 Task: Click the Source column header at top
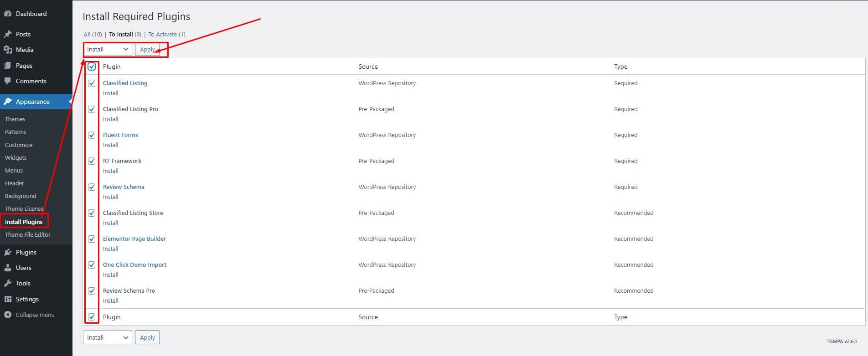(x=368, y=66)
